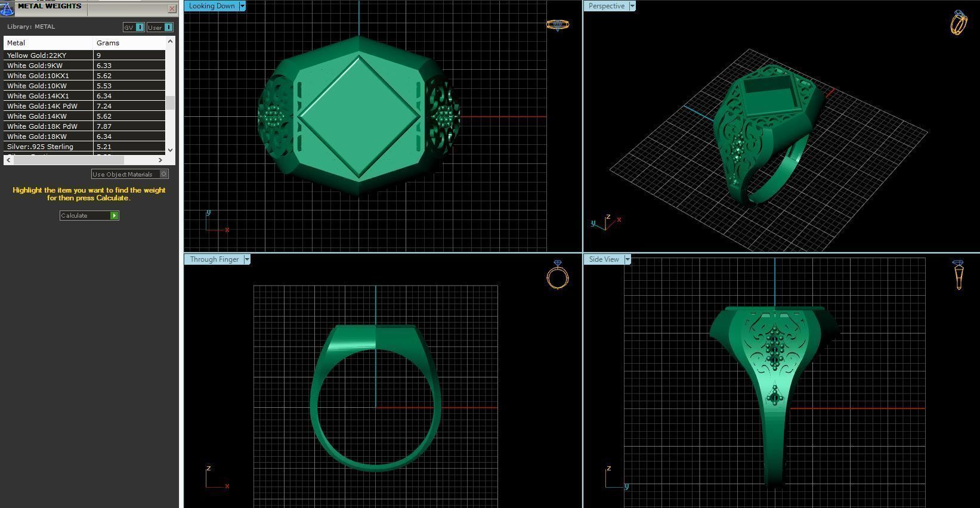The height and width of the screenshot is (508, 980).
Task: Click the Side View ring orientation icon
Action: [x=958, y=275]
